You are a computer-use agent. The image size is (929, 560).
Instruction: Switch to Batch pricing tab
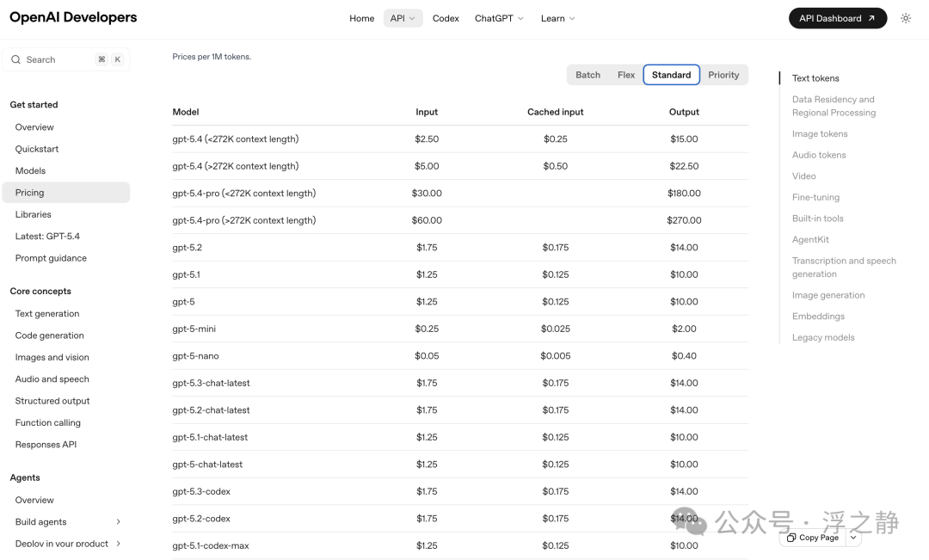pos(588,75)
